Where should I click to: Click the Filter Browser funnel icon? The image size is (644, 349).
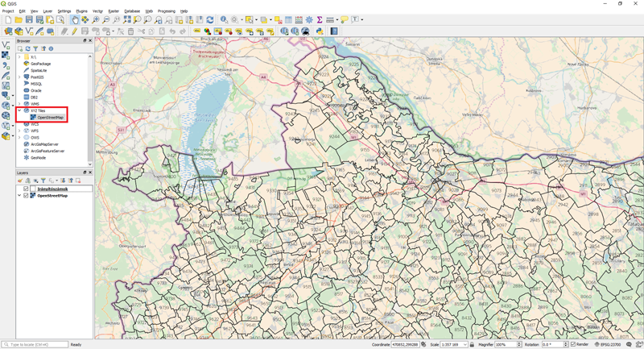[x=35, y=48]
